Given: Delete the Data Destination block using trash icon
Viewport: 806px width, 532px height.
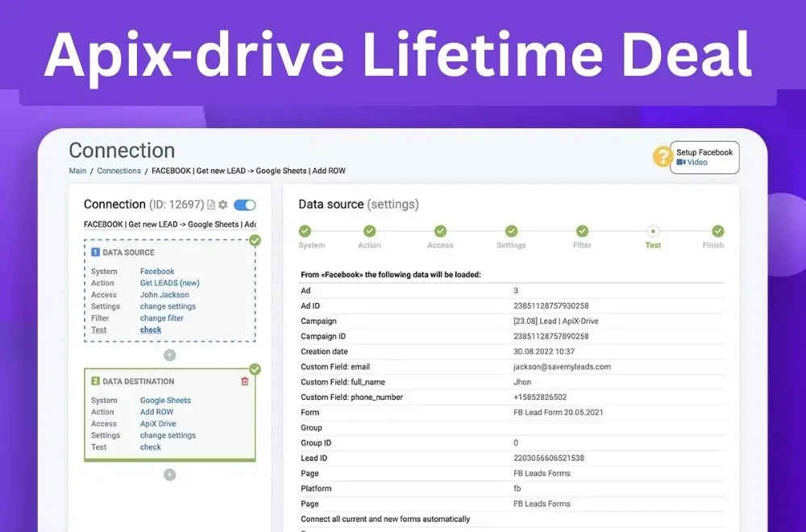Looking at the screenshot, I should [x=244, y=380].
